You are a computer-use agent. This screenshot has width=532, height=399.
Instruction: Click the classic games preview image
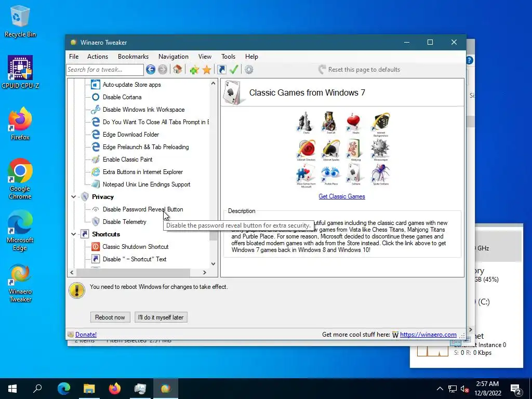coord(342,150)
